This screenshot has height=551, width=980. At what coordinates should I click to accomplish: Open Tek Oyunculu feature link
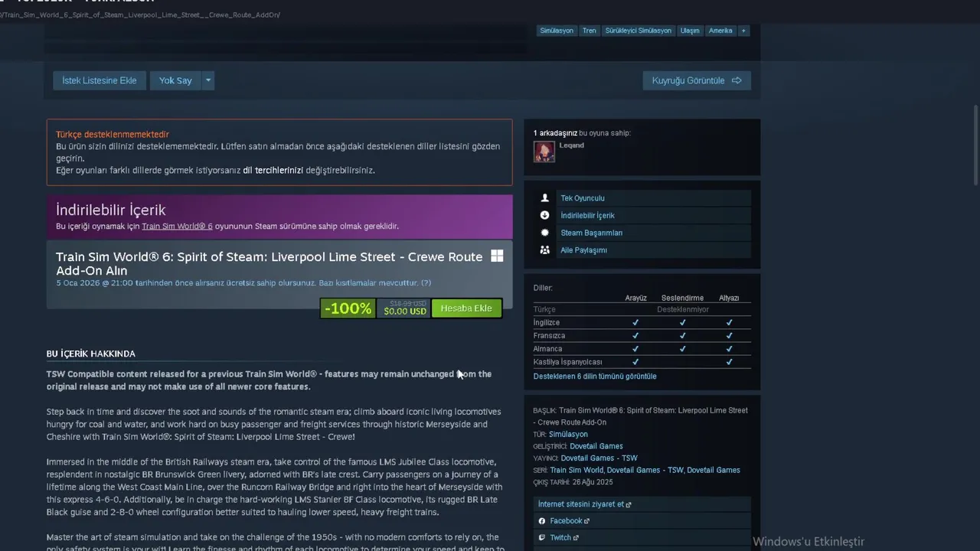[583, 198]
